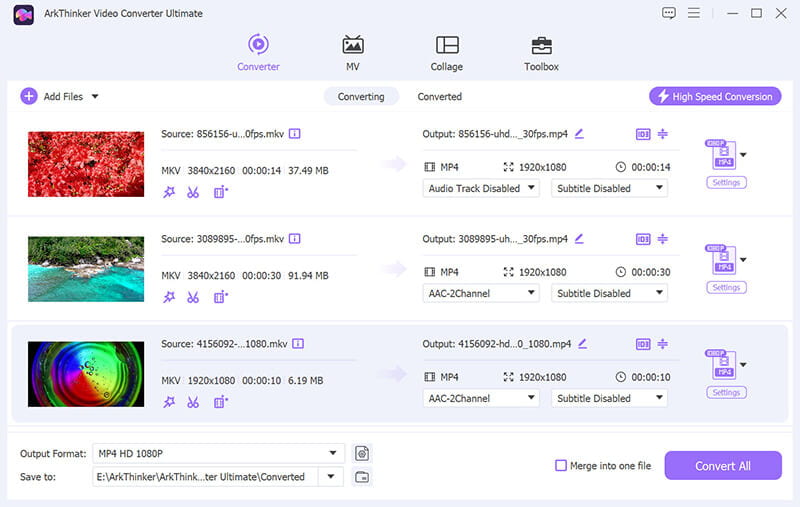
Task: Open Audio Track Disabled dropdown
Action: [x=481, y=188]
